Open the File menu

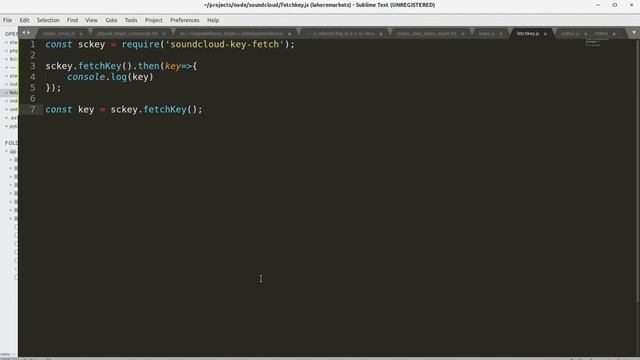point(7,20)
